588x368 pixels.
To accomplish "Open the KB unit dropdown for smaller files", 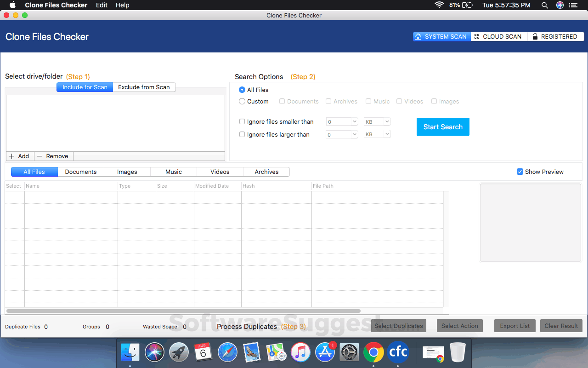I will [x=377, y=121].
